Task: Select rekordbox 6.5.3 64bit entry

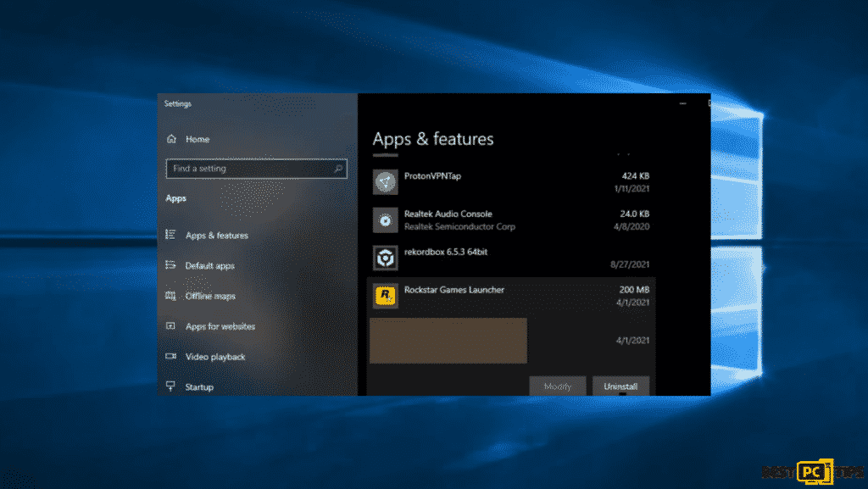Action: pos(446,252)
